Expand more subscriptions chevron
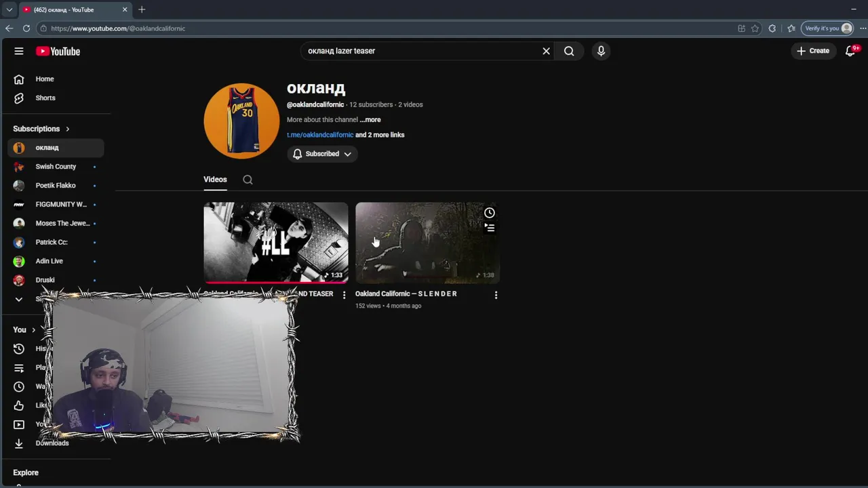The height and width of the screenshot is (488, 868). pos(19,299)
